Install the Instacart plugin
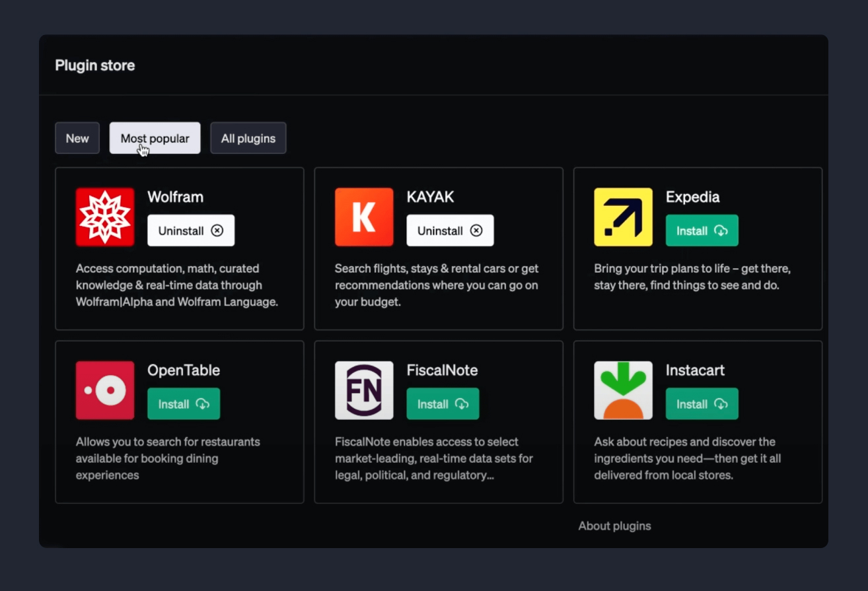 coord(702,403)
